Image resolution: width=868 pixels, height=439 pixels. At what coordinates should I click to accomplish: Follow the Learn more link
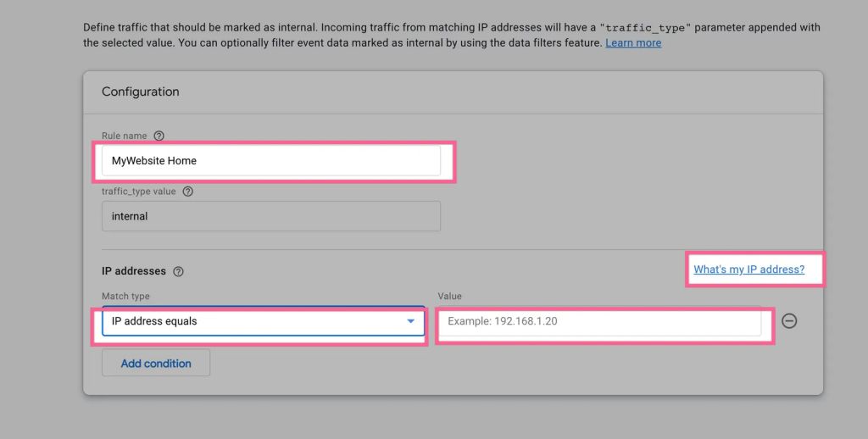[633, 42]
